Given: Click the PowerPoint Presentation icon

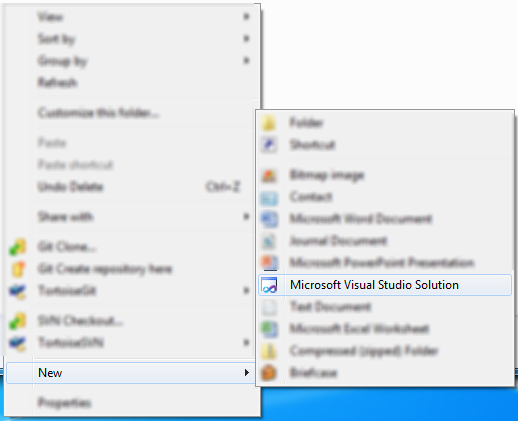Looking at the screenshot, I should tap(269, 263).
